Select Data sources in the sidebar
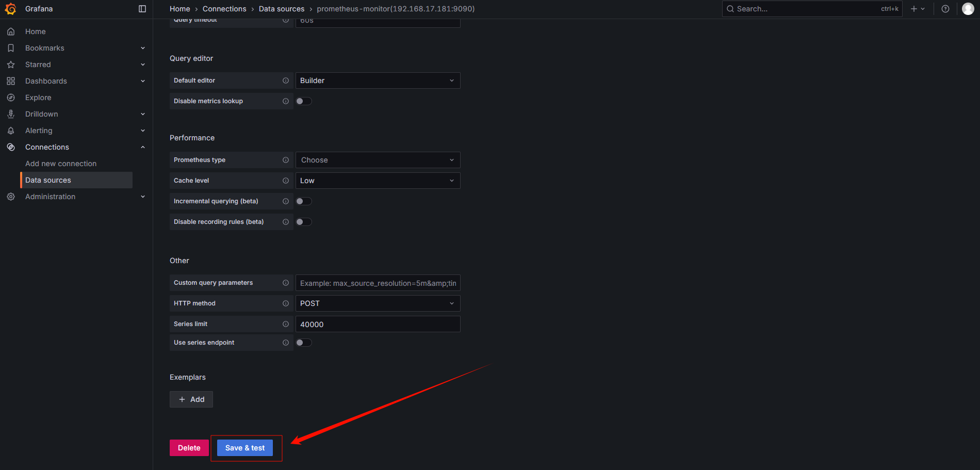This screenshot has height=470, width=980. pos(76,180)
